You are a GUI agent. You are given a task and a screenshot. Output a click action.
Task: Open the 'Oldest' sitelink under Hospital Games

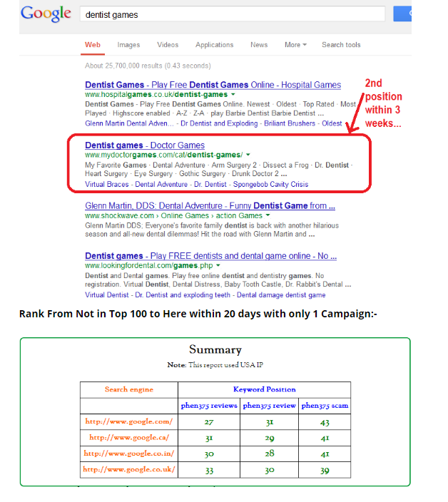click(332, 123)
